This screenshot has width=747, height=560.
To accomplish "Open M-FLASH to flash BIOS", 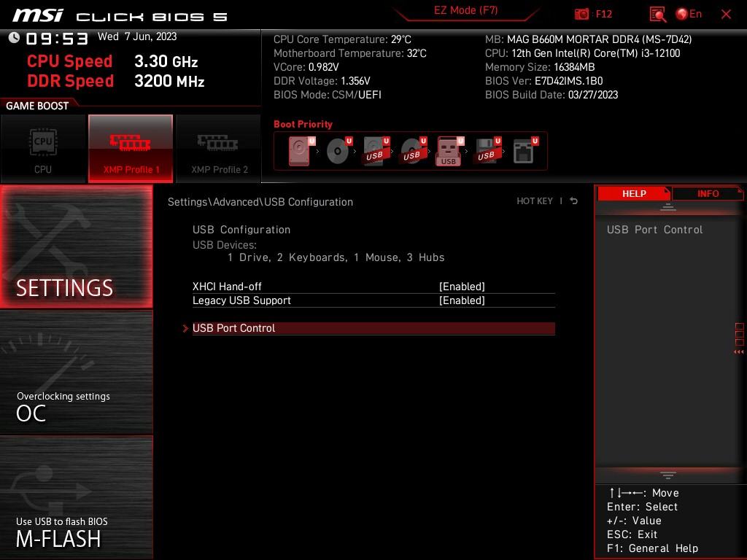I will tap(76, 497).
